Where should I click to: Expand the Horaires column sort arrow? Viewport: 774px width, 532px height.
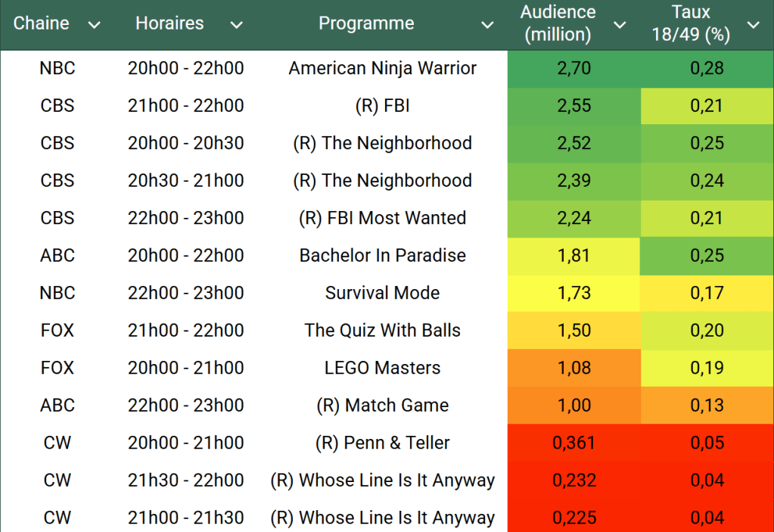tap(236, 25)
